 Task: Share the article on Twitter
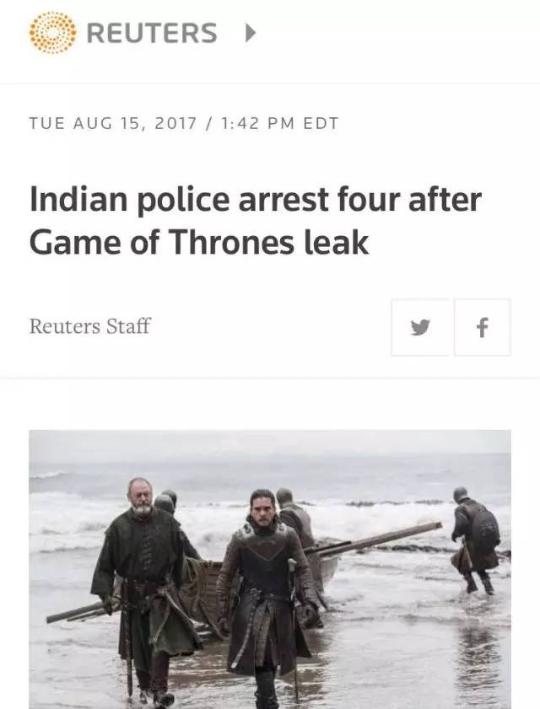(421, 327)
